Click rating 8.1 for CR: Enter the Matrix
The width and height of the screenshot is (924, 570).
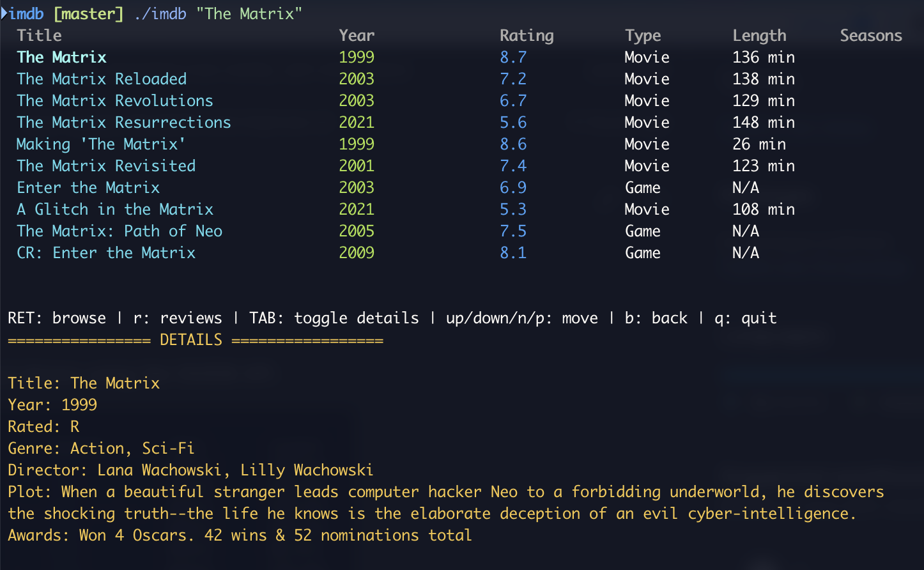point(513,252)
